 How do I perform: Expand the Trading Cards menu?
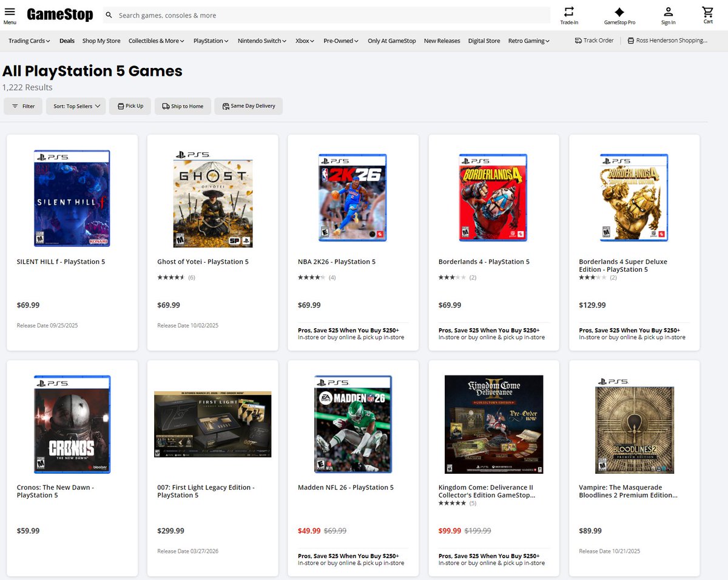pos(30,41)
